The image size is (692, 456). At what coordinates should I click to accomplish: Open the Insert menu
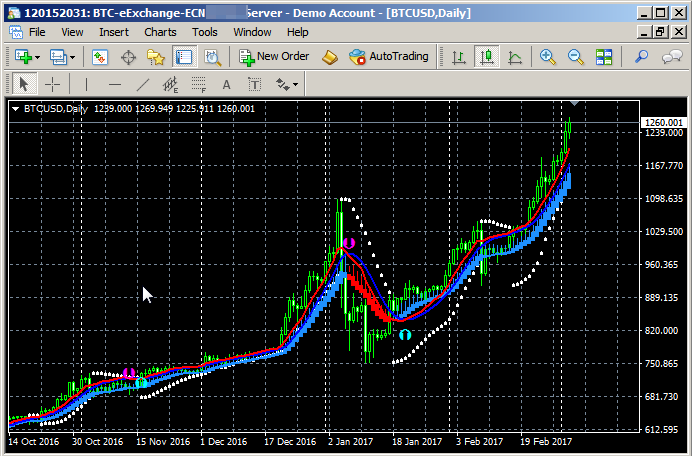pos(114,32)
